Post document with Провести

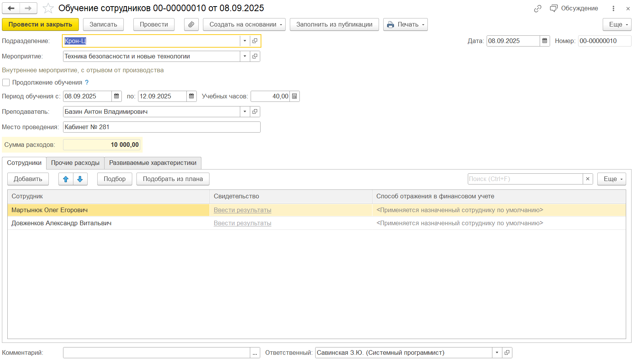coord(154,25)
